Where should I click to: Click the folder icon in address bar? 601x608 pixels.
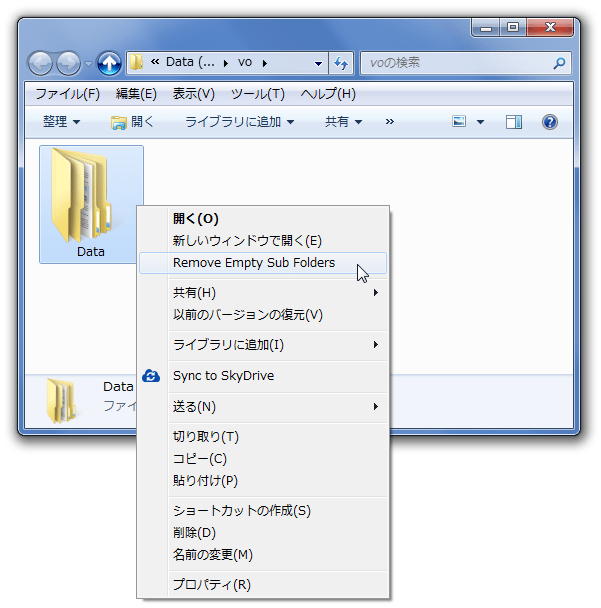pyautogui.click(x=136, y=62)
